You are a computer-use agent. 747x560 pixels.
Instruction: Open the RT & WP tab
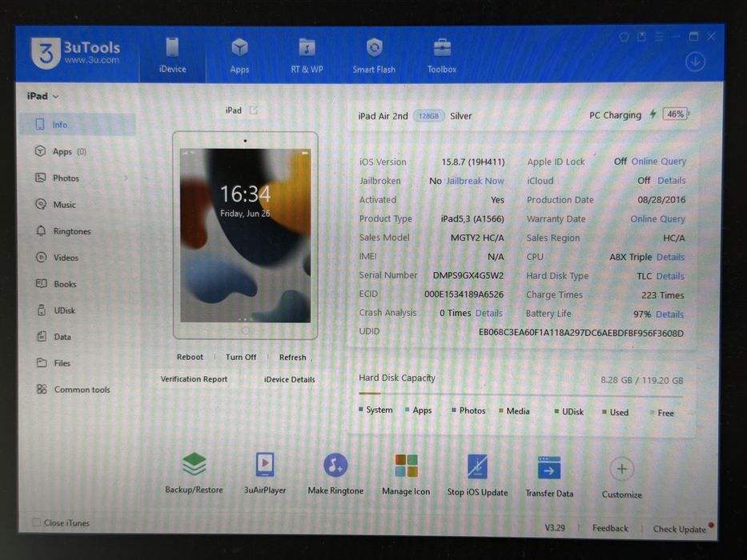pyautogui.click(x=307, y=56)
